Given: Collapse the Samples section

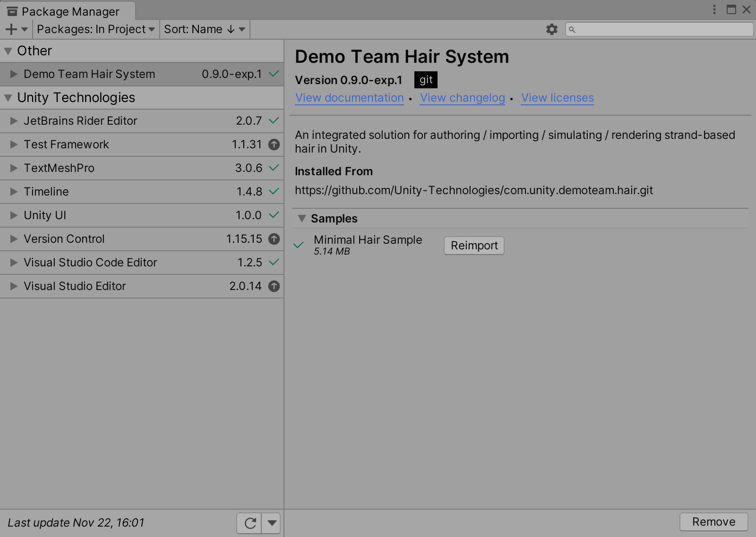Looking at the screenshot, I should [x=302, y=218].
